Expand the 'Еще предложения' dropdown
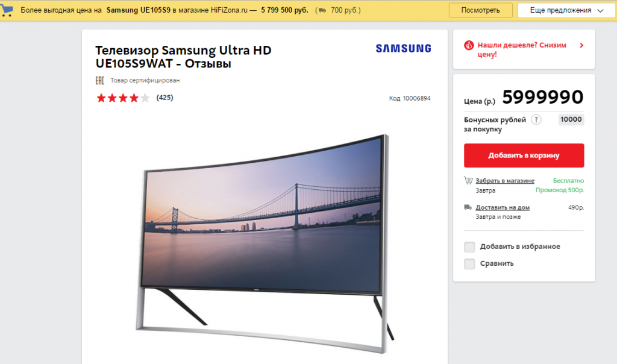 tap(566, 10)
